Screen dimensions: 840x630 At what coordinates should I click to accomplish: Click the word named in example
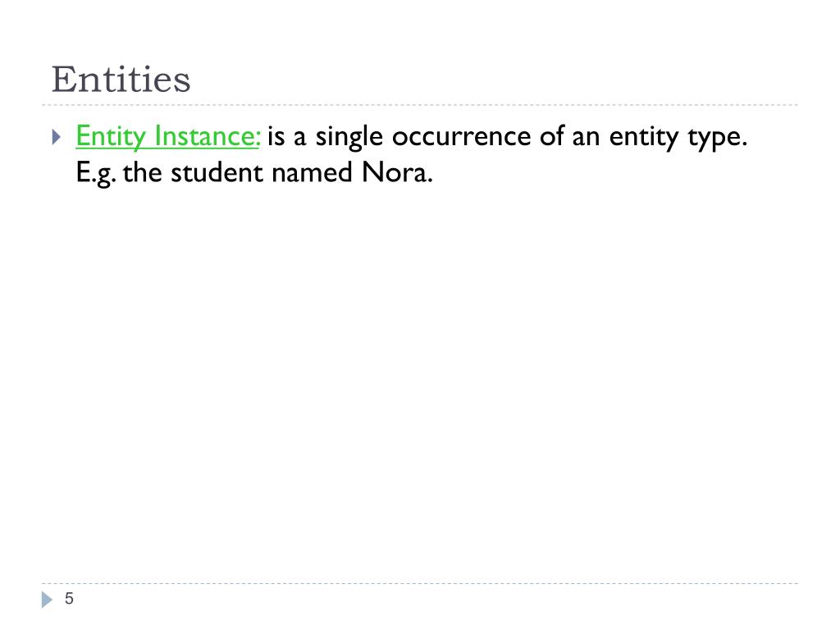tap(313, 172)
